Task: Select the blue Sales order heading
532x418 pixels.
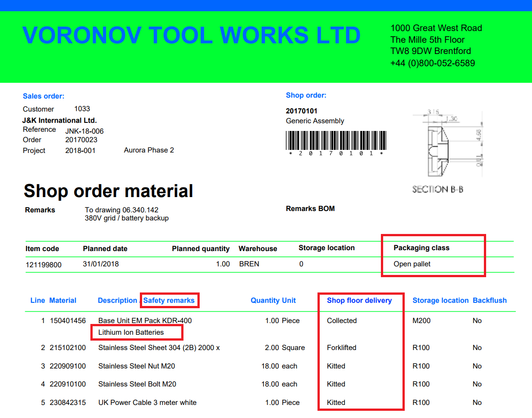Action: coord(44,96)
